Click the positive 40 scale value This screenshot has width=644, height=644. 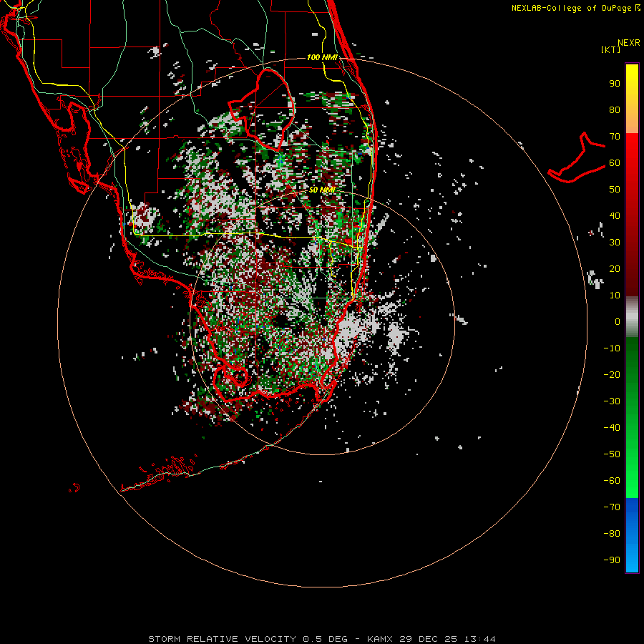[x=615, y=216]
